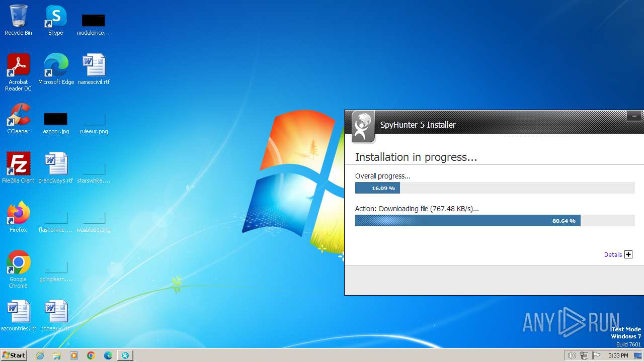Launch Skype from the desktop
The image size is (644, 362).
(56, 21)
